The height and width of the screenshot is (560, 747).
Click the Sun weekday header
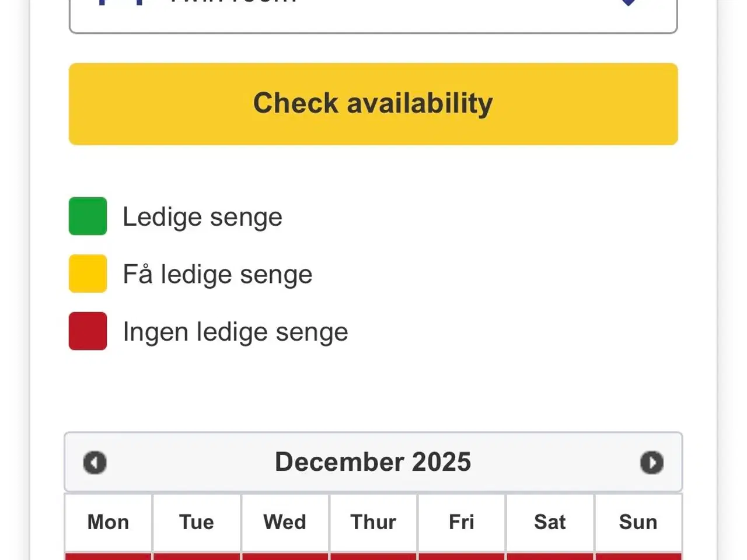[x=638, y=522]
